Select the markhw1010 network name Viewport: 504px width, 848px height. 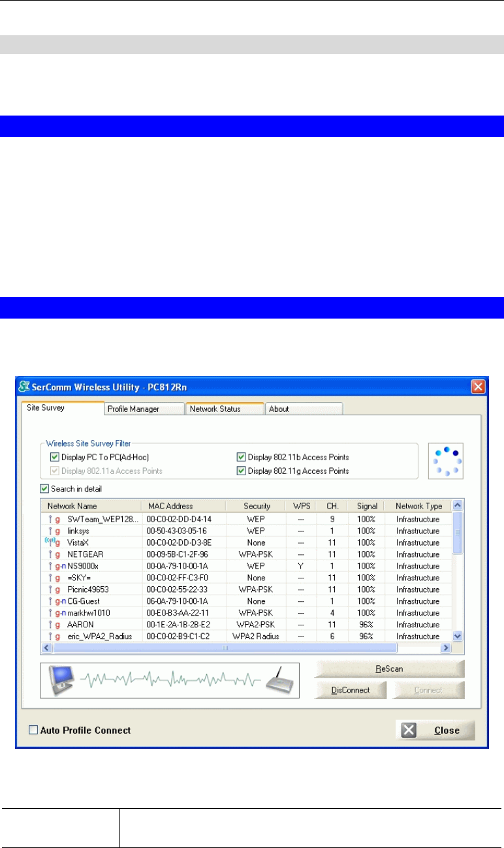point(89,613)
